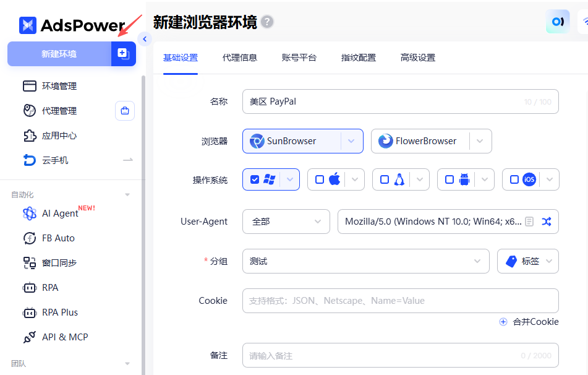Click the 代理管理 globe icon
Image resolution: width=588 pixels, height=375 pixels.
tap(30, 111)
